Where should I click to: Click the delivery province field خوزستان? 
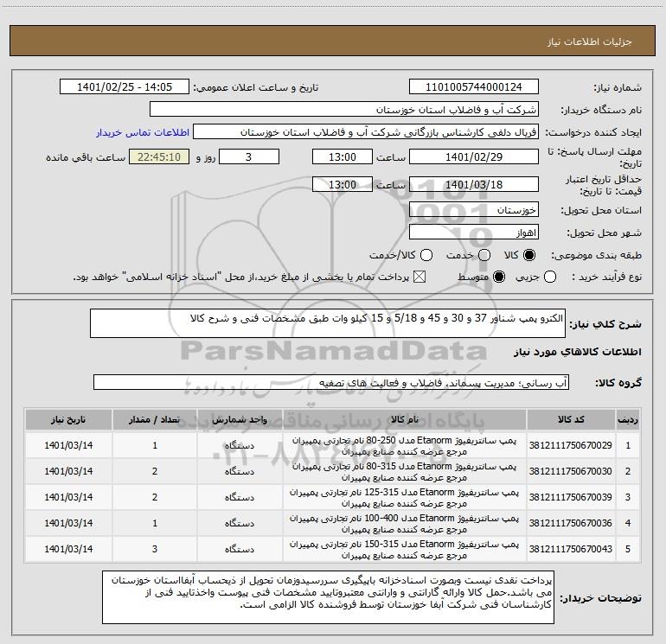tap(474, 209)
